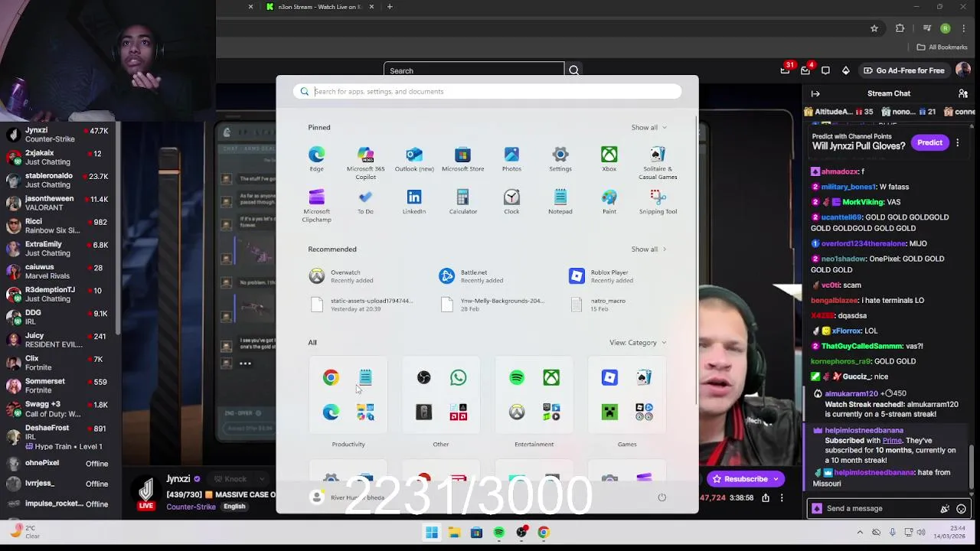Viewport: 980px width, 551px height.
Task: Collapse the Stream Chat panel
Action: [x=815, y=93]
